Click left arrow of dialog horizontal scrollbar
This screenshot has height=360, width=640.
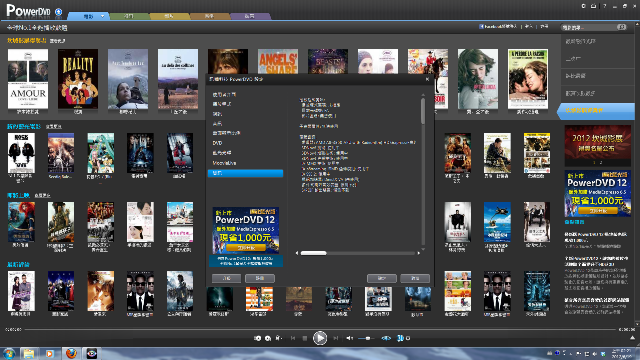(297, 253)
